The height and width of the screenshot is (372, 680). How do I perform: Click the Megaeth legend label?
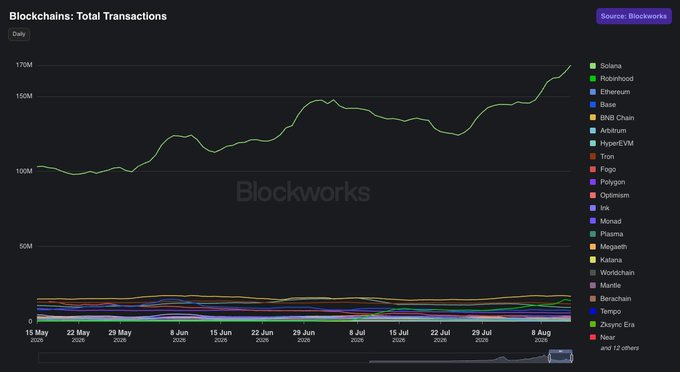pos(613,247)
